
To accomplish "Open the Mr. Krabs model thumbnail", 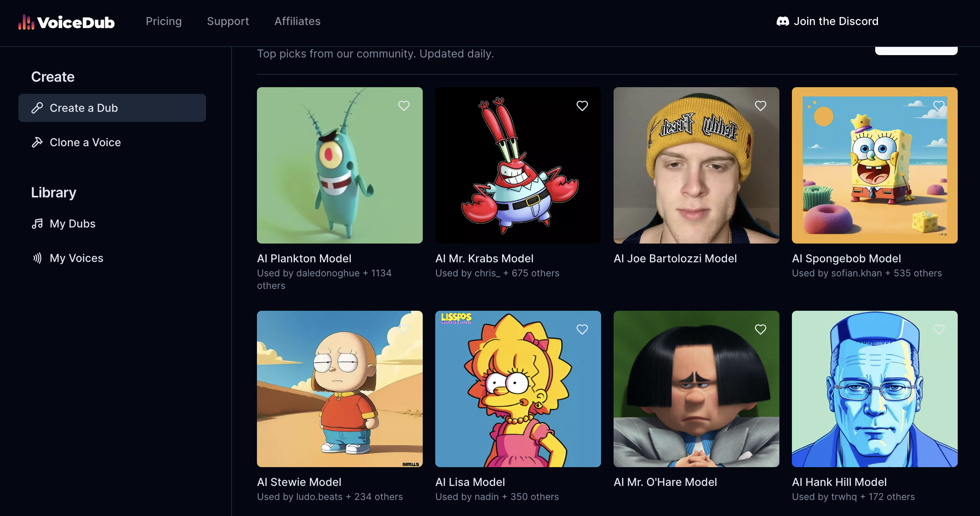I will click(x=518, y=165).
